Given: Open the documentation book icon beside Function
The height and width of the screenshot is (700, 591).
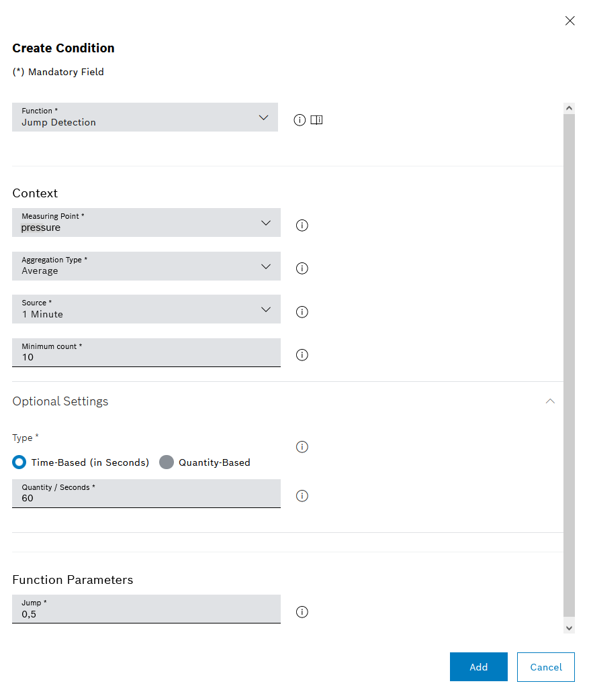Looking at the screenshot, I should click(316, 119).
